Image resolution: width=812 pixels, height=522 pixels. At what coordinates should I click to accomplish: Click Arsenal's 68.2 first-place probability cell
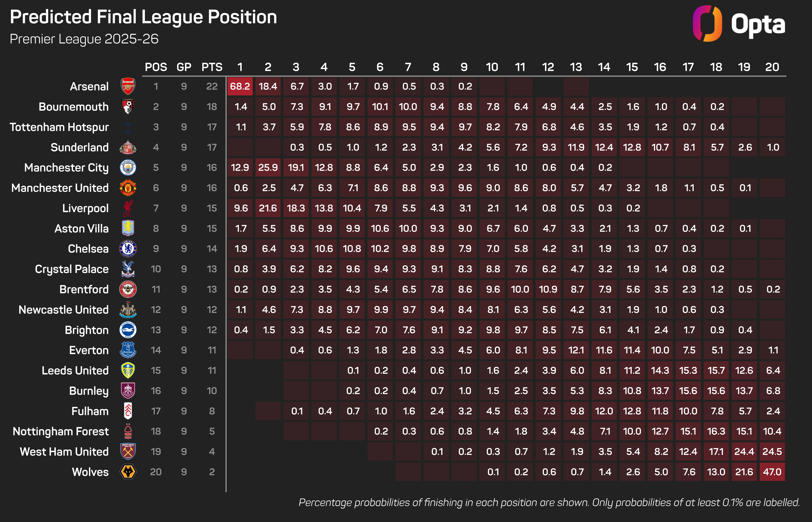coord(240,86)
